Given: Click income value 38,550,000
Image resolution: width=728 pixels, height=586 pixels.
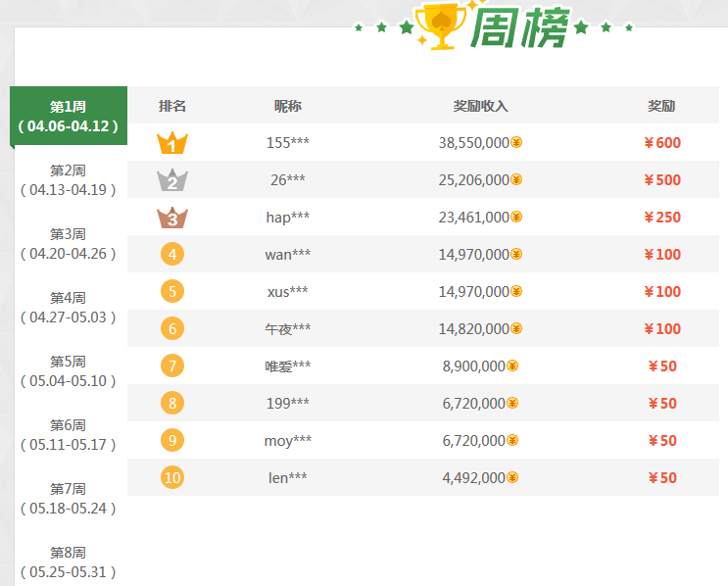Looking at the screenshot, I should tap(474, 142).
